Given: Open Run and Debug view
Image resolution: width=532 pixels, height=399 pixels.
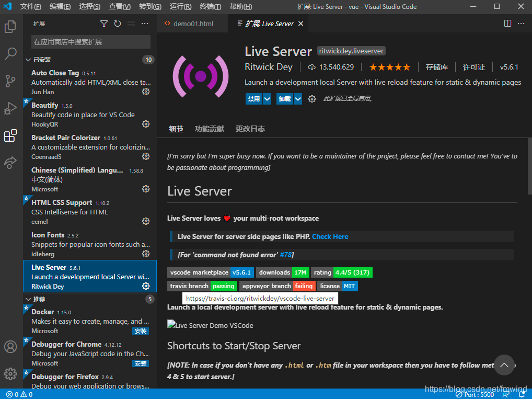Looking at the screenshot, I should [x=10, y=108].
